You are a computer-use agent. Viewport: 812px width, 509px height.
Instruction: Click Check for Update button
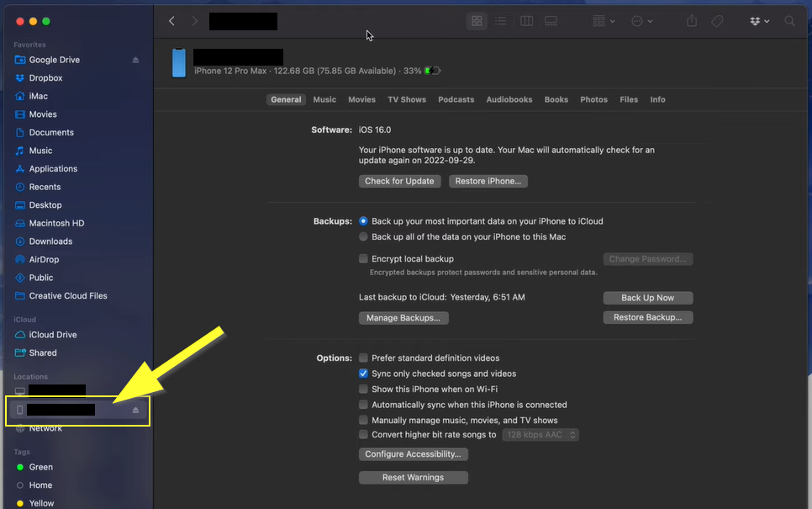[x=399, y=182]
